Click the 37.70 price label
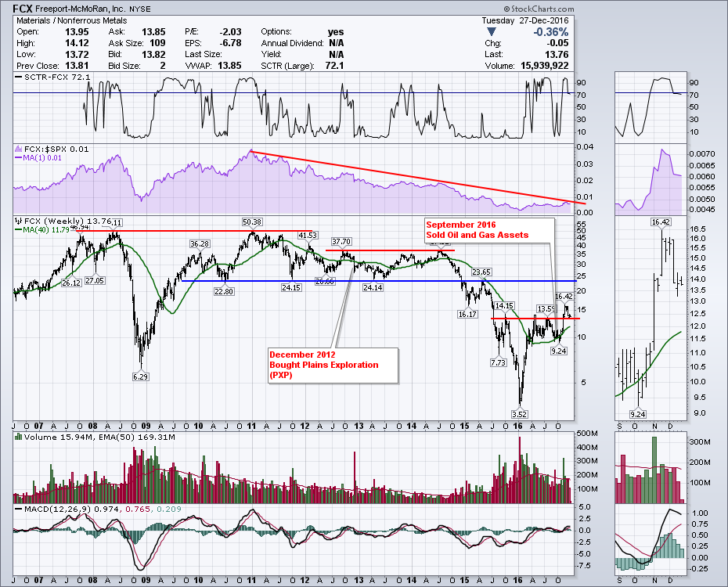 341,241
